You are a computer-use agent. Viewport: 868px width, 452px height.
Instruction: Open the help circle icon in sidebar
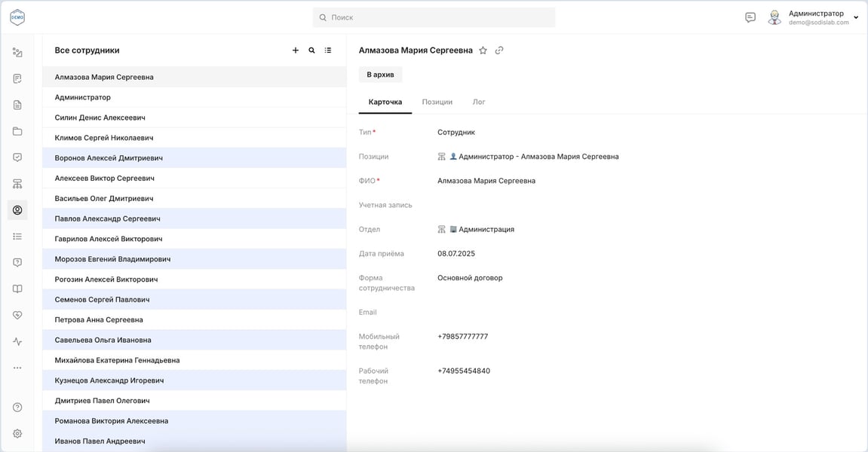tap(17, 408)
